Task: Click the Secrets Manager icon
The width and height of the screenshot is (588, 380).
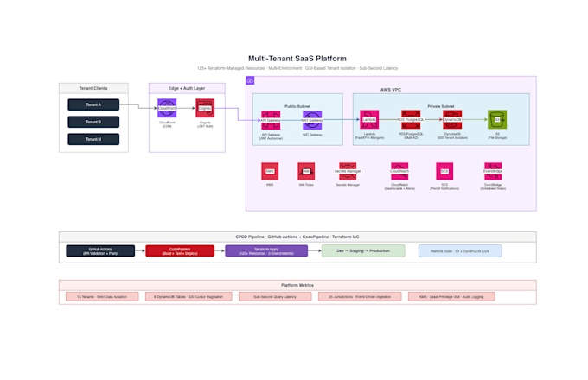Action: (x=348, y=171)
